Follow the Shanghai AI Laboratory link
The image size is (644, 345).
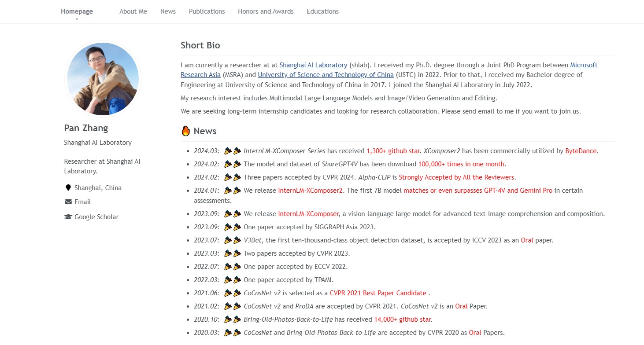click(x=313, y=65)
